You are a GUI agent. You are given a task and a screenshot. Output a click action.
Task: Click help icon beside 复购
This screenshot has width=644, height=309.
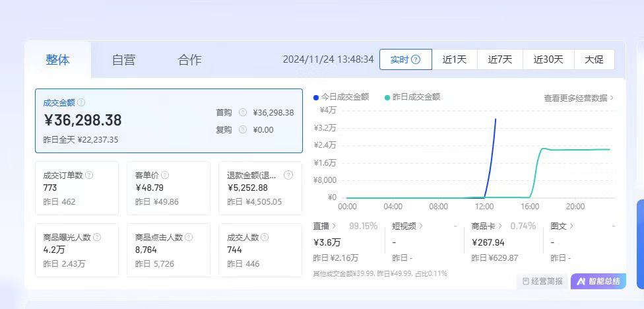243,130
